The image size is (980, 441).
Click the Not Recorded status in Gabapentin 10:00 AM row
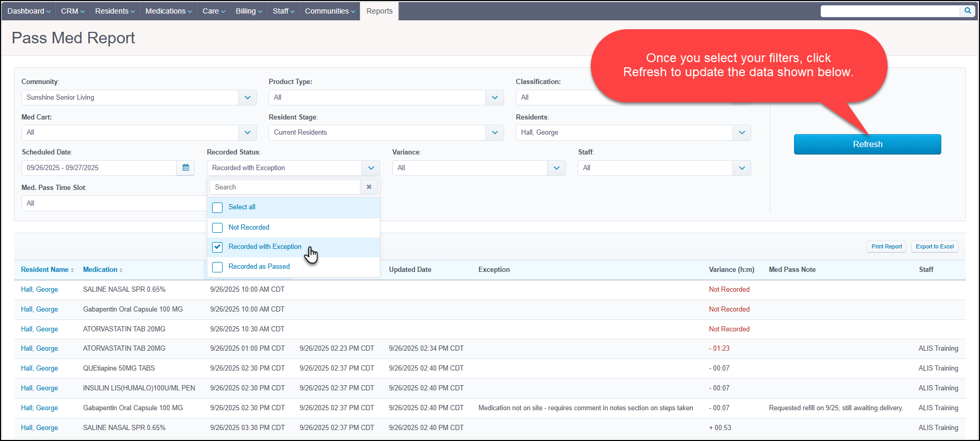(x=729, y=309)
